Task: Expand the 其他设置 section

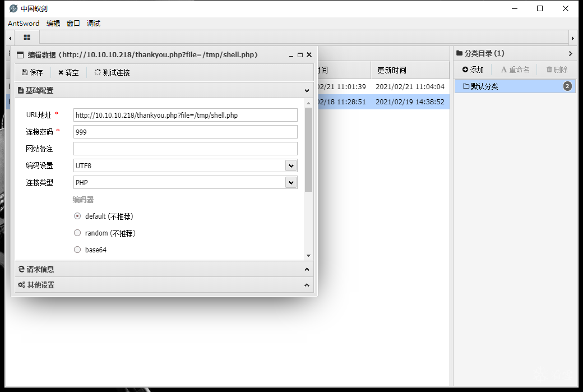Action: 307,285
